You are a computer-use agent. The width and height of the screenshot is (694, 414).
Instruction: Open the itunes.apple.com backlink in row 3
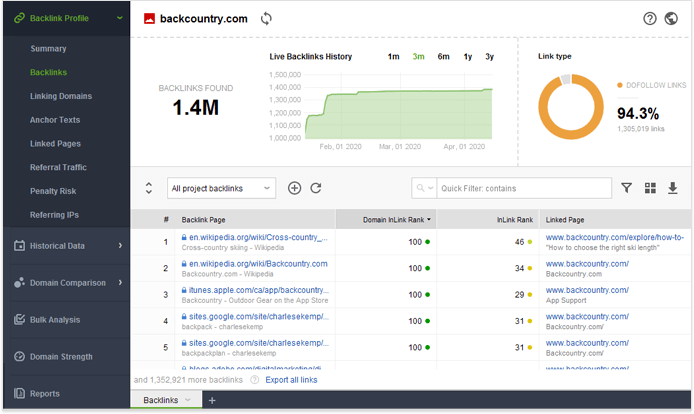258,290
